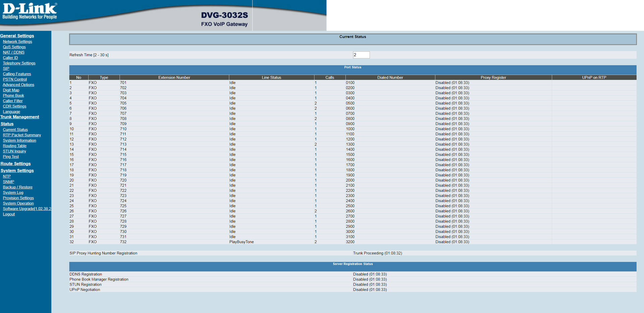Click the STUN Registration row label
This screenshot has height=313, width=644.
click(x=86, y=284)
